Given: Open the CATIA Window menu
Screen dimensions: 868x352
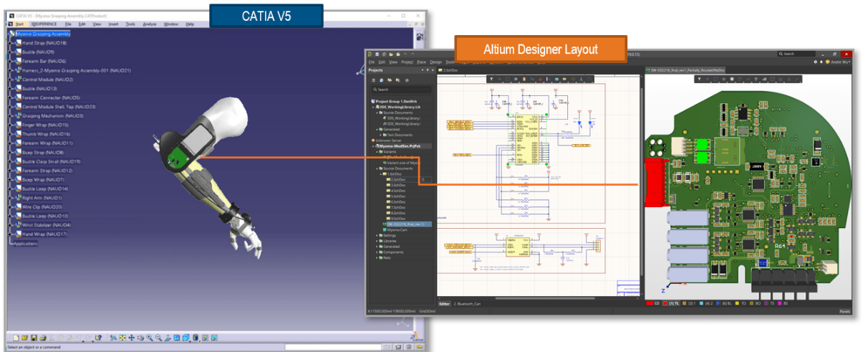Looking at the screenshot, I should (x=171, y=24).
